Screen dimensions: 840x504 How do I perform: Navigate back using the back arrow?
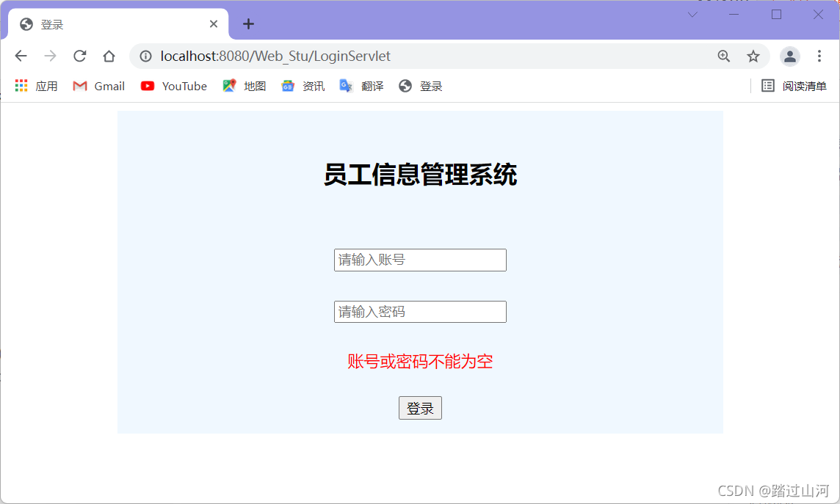(21, 56)
